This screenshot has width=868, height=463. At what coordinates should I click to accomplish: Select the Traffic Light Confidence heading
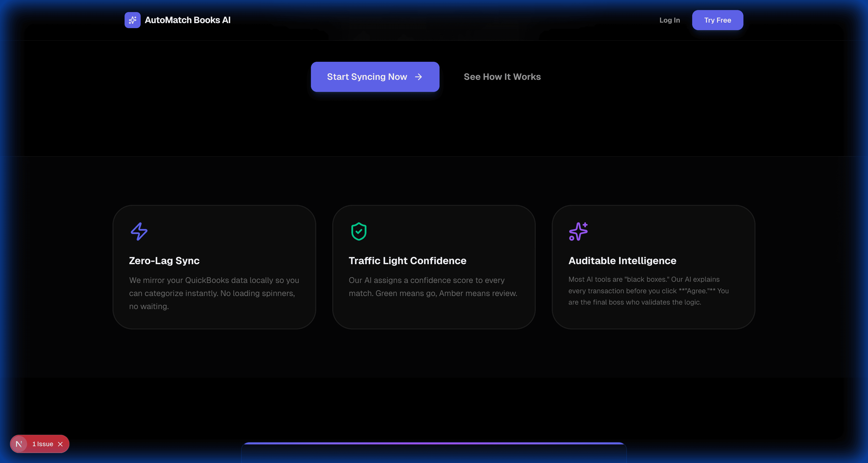(407, 260)
